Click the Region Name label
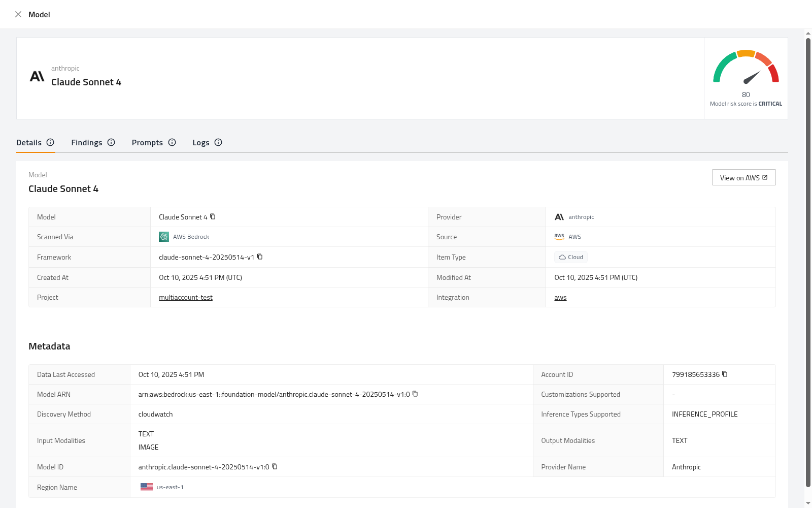The image size is (812, 508). (57, 487)
